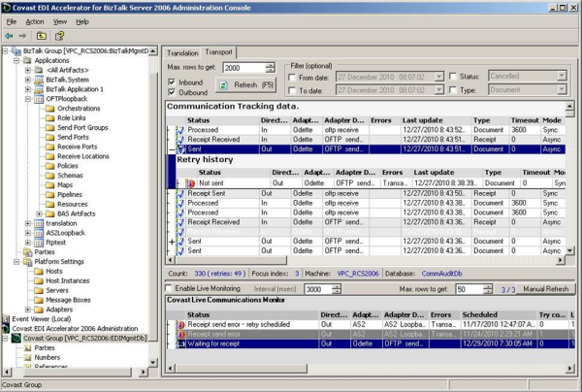This screenshot has width=582, height=392.
Task: Expand the translation application node
Action: [28, 223]
